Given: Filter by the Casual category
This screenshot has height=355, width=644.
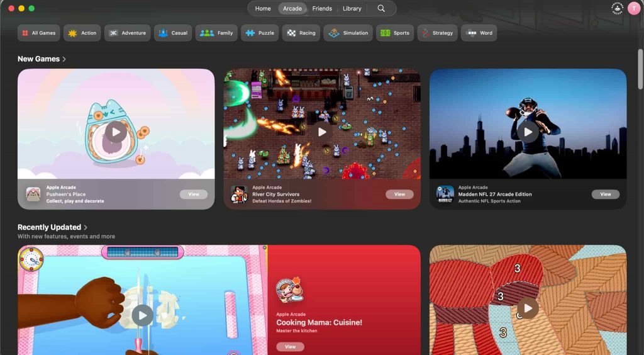Looking at the screenshot, I should click(173, 33).
